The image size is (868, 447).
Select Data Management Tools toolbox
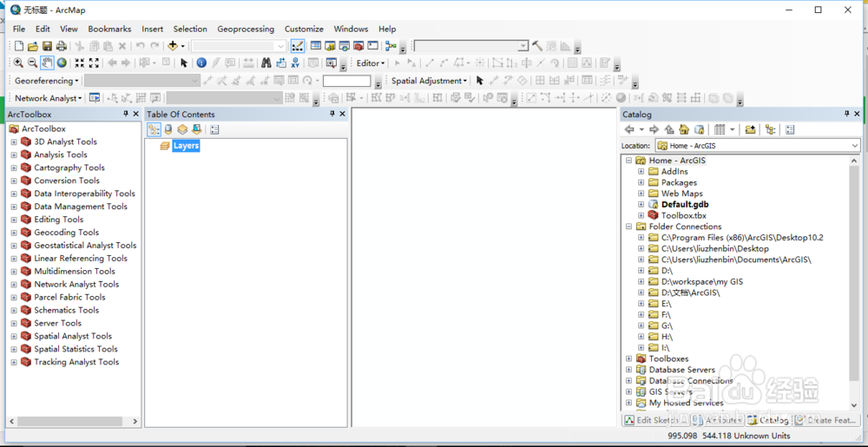[x=81, y=207]
